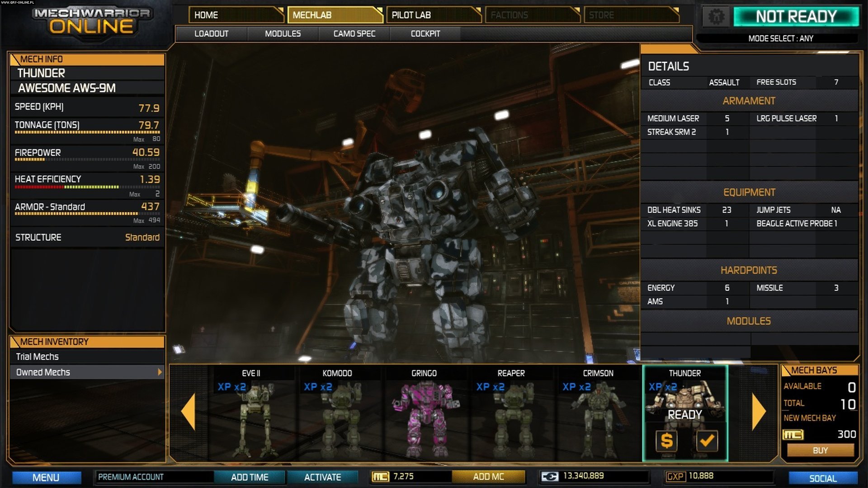Click the MECH BAYS panel header
The image size is (868, 488).
820,370
